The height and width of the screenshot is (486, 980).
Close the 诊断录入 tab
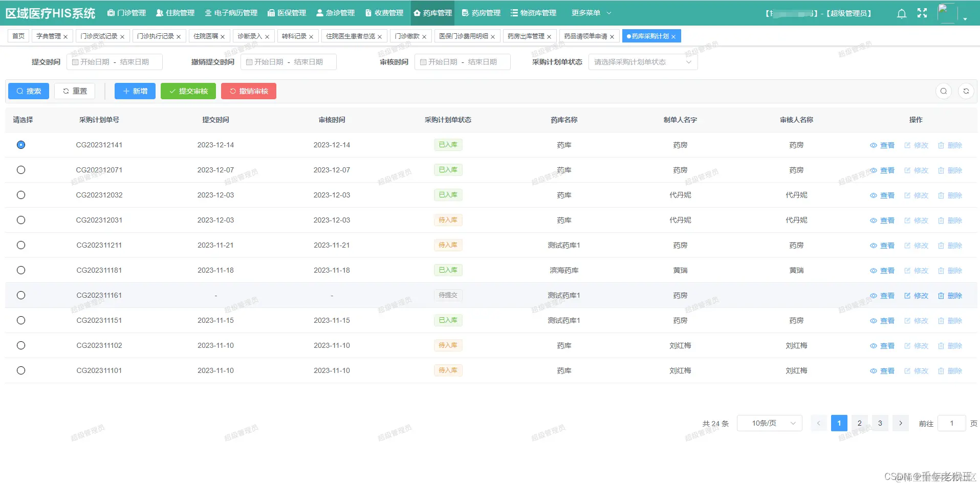click(267, 37)
